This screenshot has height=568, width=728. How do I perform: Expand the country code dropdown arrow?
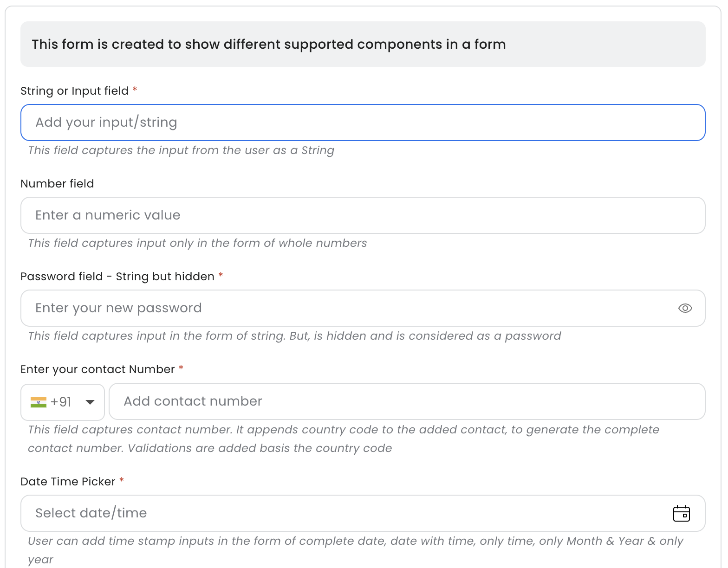tap(90, 402)
